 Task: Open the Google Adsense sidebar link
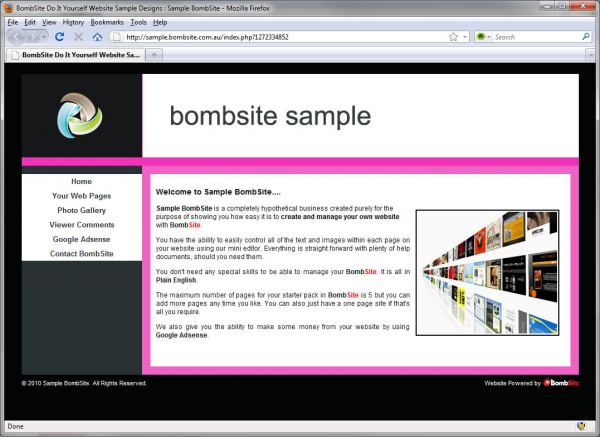(x=82, y=239)
